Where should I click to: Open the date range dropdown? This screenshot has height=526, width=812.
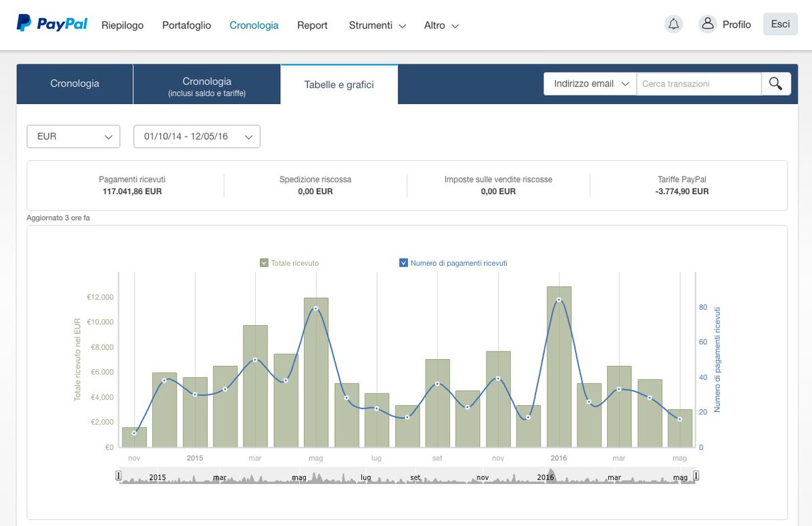click(197, 137)
